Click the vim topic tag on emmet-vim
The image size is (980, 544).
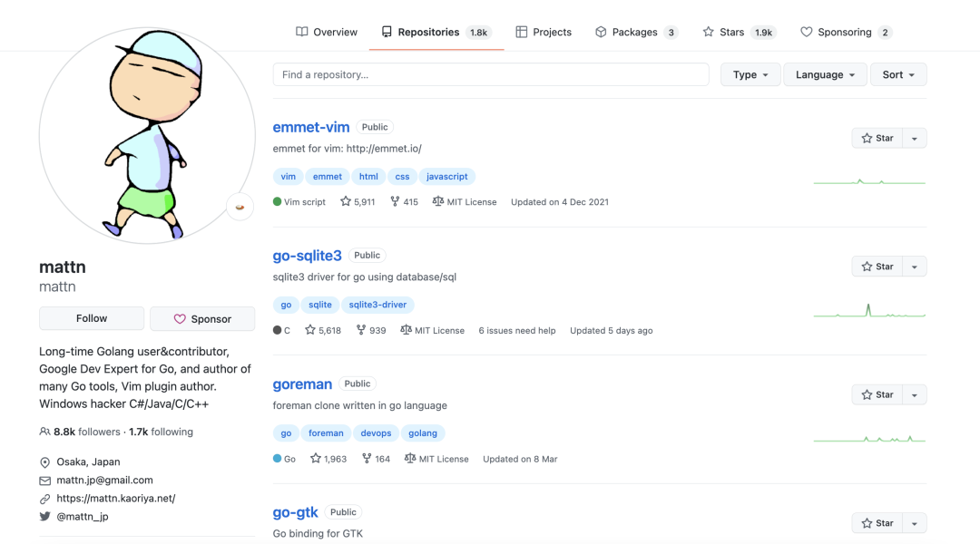(289, 177)
